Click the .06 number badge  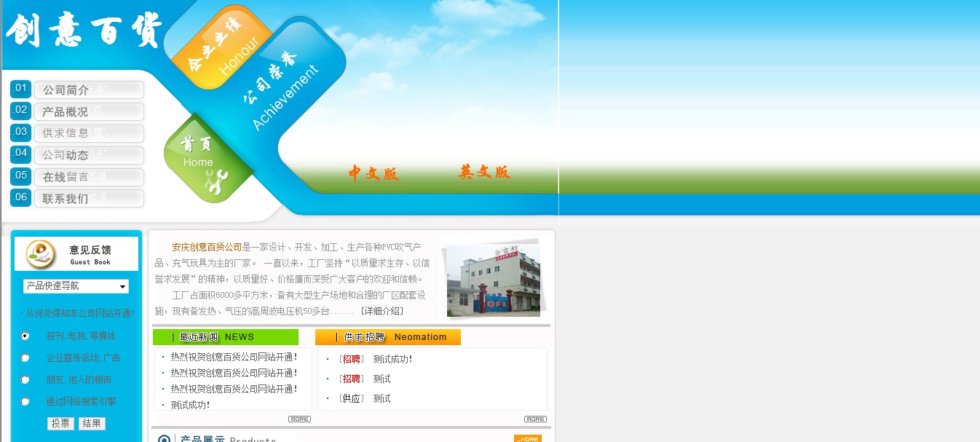[20, 198]
